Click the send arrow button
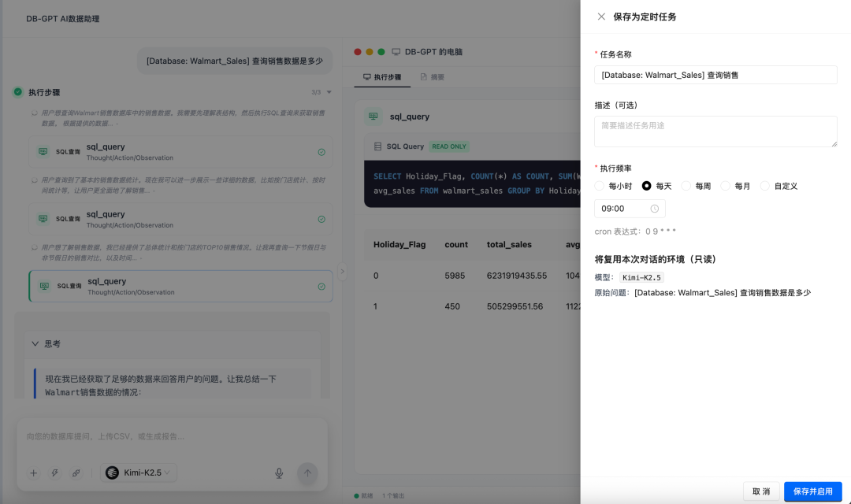 click(308, 473)
